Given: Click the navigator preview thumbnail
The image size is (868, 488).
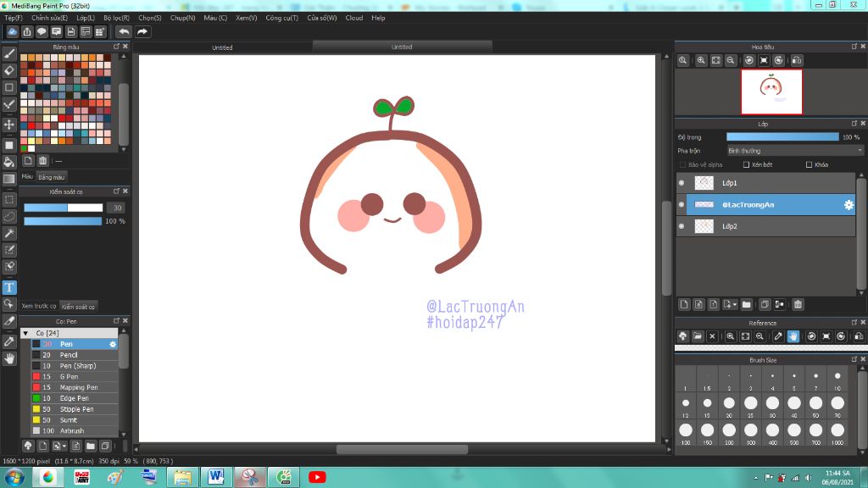Looking at the screenshot, I should click(771, 91).
